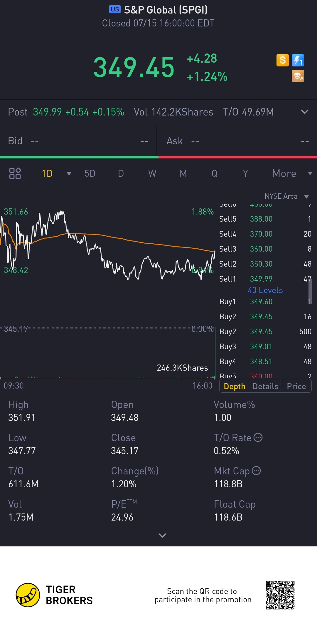Tap the High 351.91 stat
Screen dimensions: 317x644
22,411
